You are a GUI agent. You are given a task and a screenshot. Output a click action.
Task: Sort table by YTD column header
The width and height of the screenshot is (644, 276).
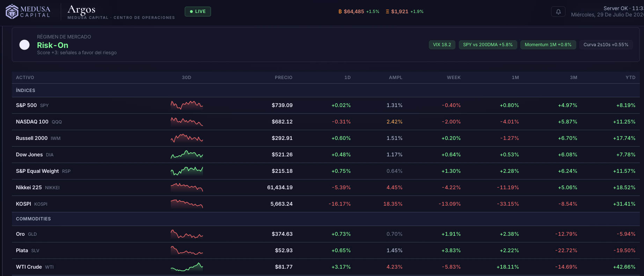coord(630,77)
